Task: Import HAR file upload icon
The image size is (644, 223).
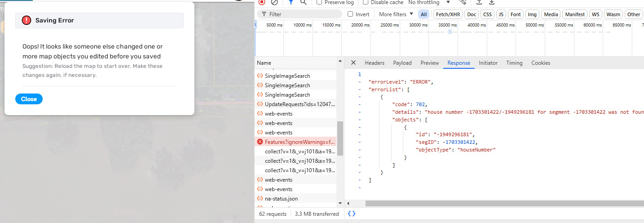Action: 479,2
